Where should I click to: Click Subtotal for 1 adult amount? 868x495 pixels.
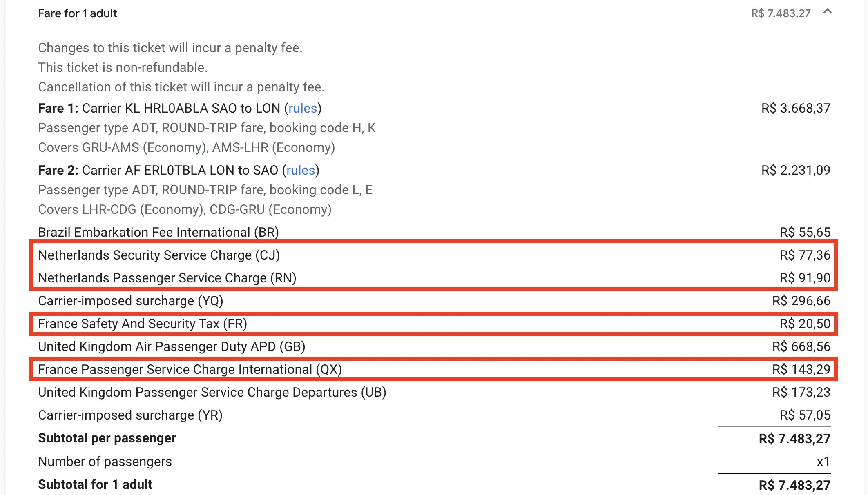(794, 485)
